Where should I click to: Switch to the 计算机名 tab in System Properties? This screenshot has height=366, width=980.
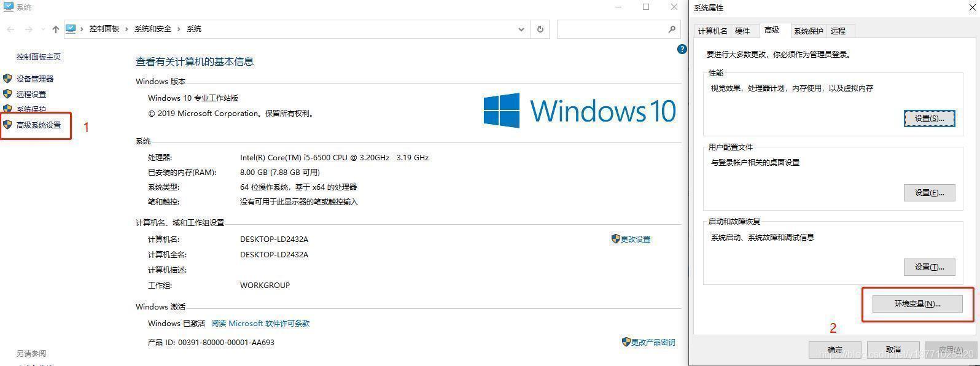(x=712, y=31)
